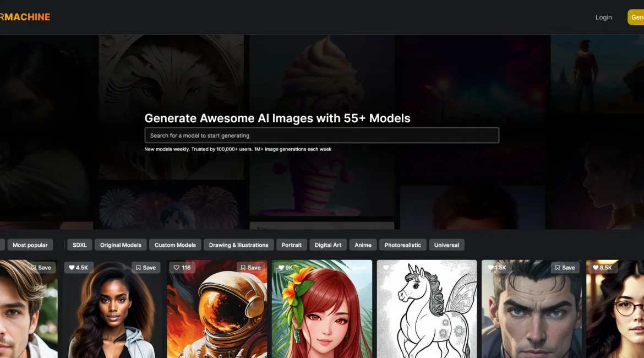The height and width of the screenshot is (358, 644).
Task: Like the woman with glasses 8.5K
Action: pos(603,268)
